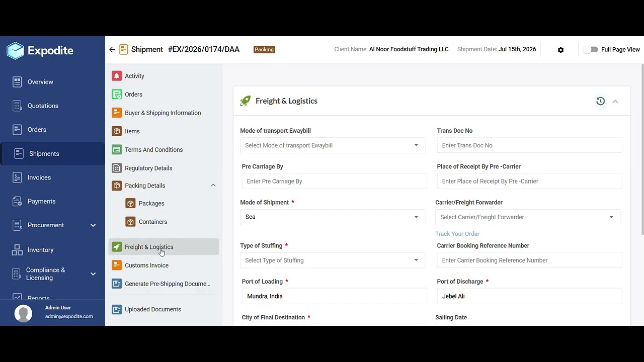
Task: Click the Regulatory Details icon
Action: point(117,168)
